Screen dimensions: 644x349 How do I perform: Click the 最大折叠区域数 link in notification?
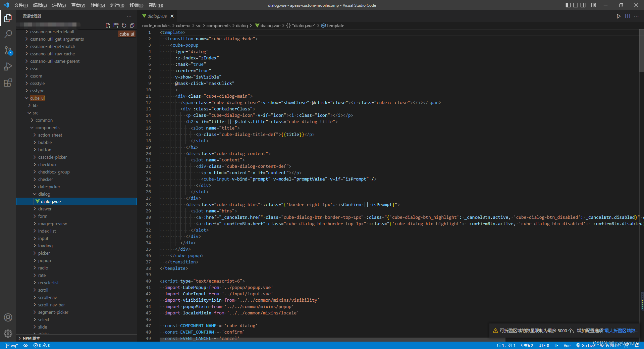[621, 331]
